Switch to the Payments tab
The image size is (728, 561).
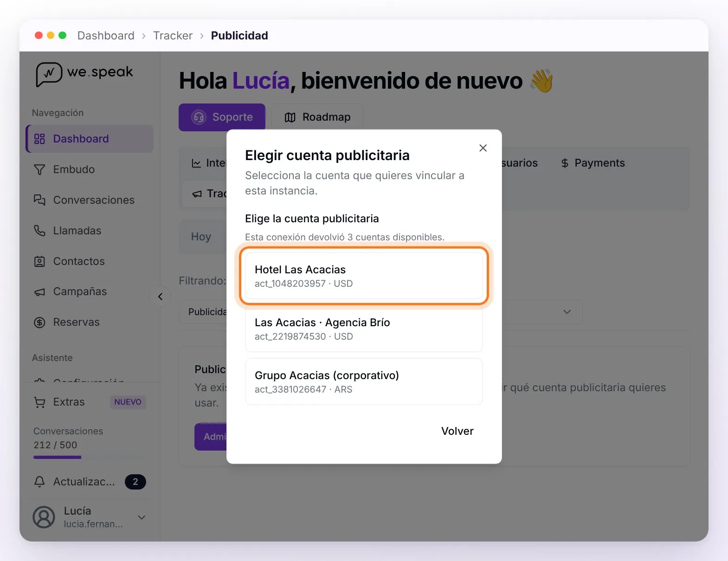pyautogui.click(x=593, y=163)
